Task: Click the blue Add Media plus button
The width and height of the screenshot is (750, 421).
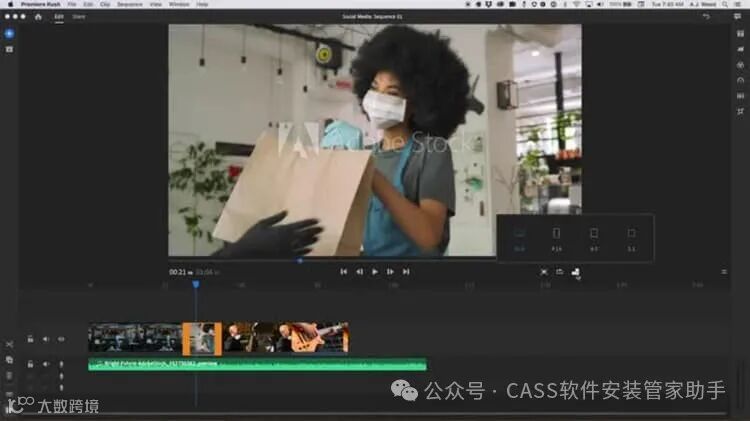Action: (9, 34)
